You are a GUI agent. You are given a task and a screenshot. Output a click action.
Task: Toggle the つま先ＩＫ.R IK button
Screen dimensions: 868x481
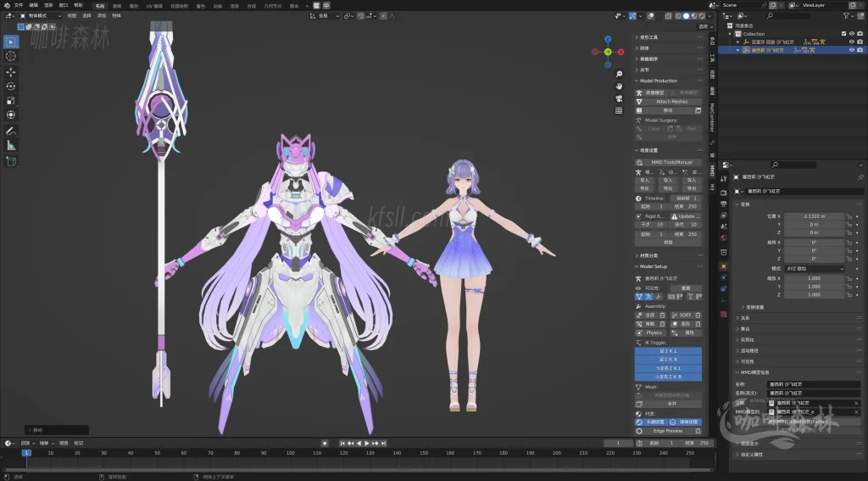pyautogui.click(x=668, y=377)
